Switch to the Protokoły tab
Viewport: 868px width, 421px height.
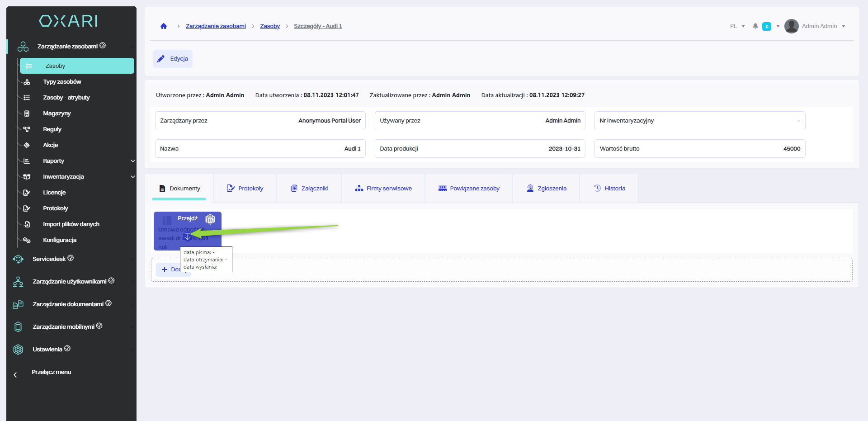245,189
